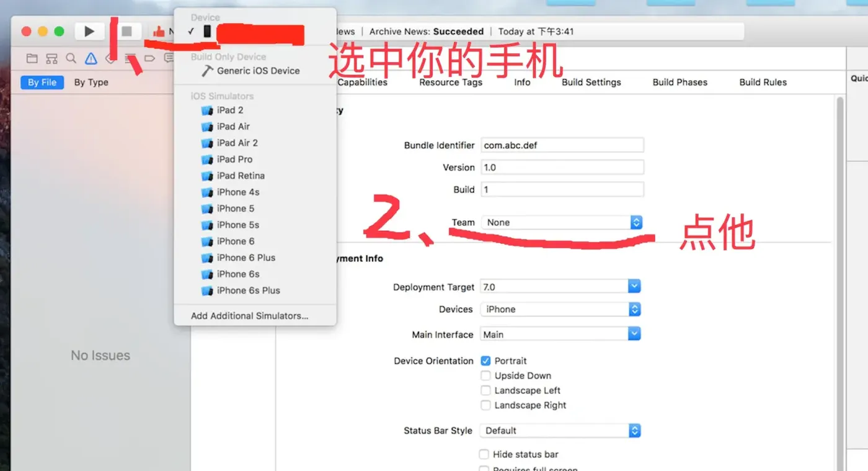The image size is (868, 471).
Task: Enable the Landscape Left checkbox
Action: tap(485, 390)
